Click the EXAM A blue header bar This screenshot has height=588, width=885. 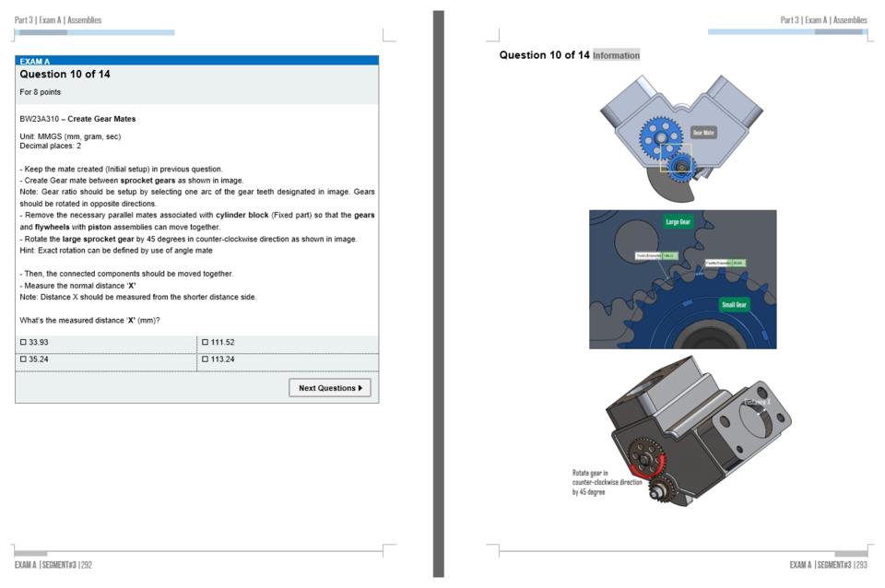point(197,61)
